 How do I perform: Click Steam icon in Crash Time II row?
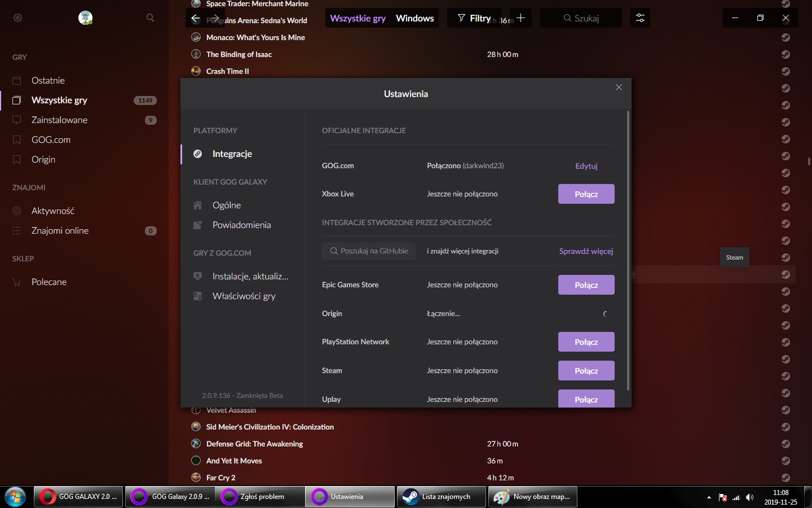[x=785, y=71]
